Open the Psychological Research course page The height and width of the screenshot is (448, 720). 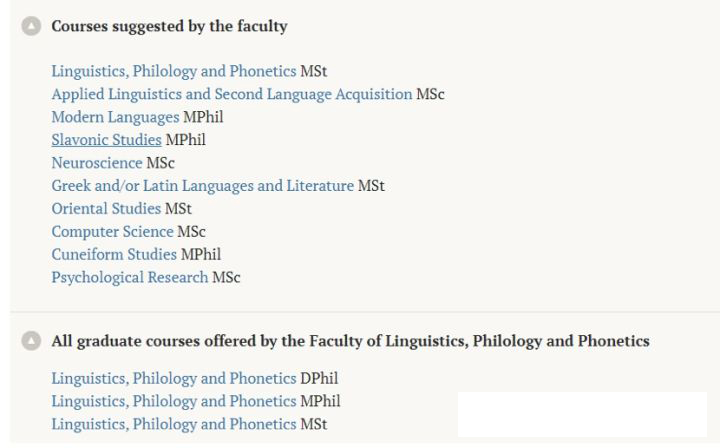click(130, 277)
